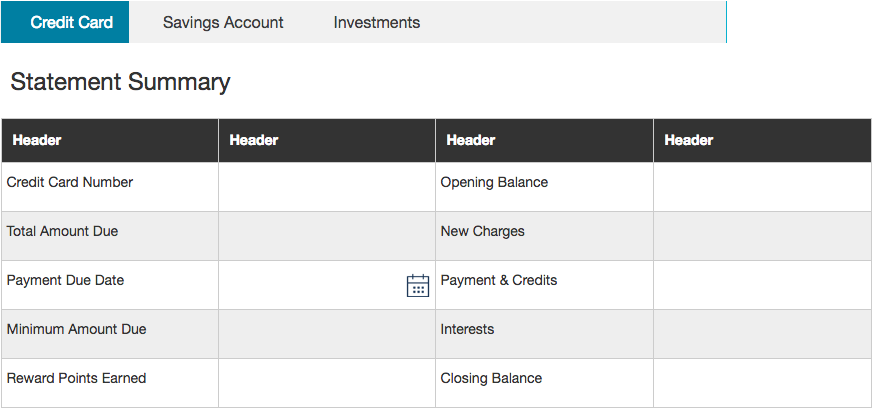874x412 pixels.
Task: Select the Payment Due Date label
Action: (65, 280)
